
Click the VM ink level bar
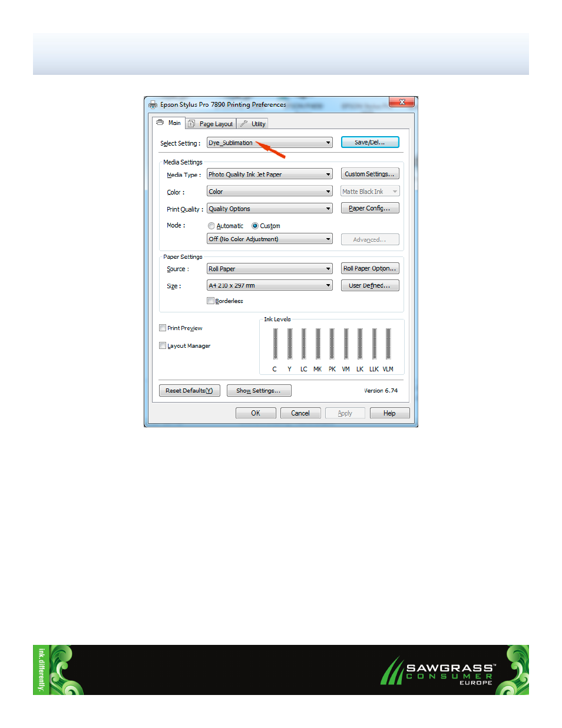click(346, 344)
